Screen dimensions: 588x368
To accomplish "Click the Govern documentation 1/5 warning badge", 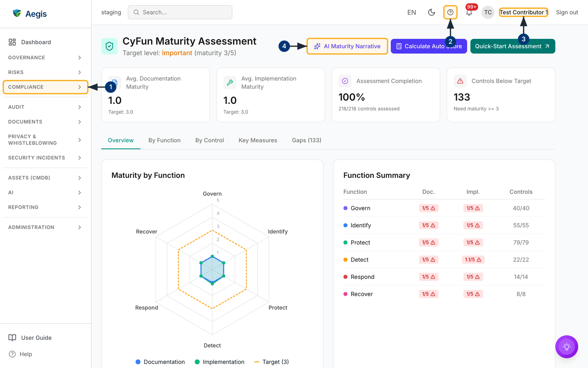I will 429,208.
